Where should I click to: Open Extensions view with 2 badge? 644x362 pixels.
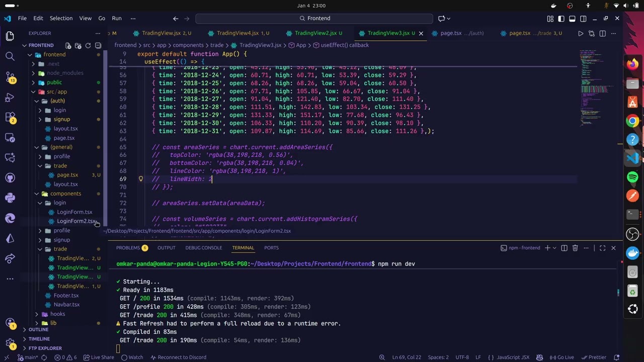click(10, 117)
